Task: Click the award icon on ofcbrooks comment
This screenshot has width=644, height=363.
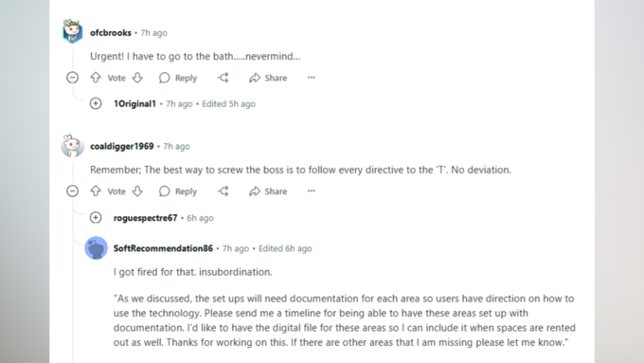Action: 223,78
